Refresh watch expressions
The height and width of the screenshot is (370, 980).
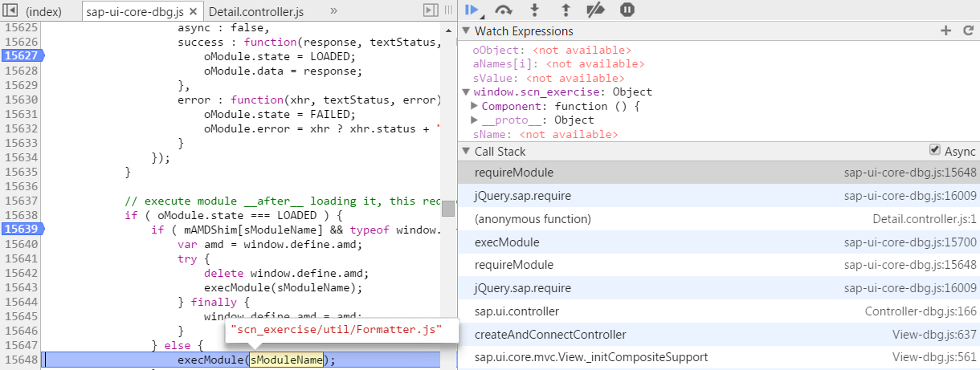point(968,30)
